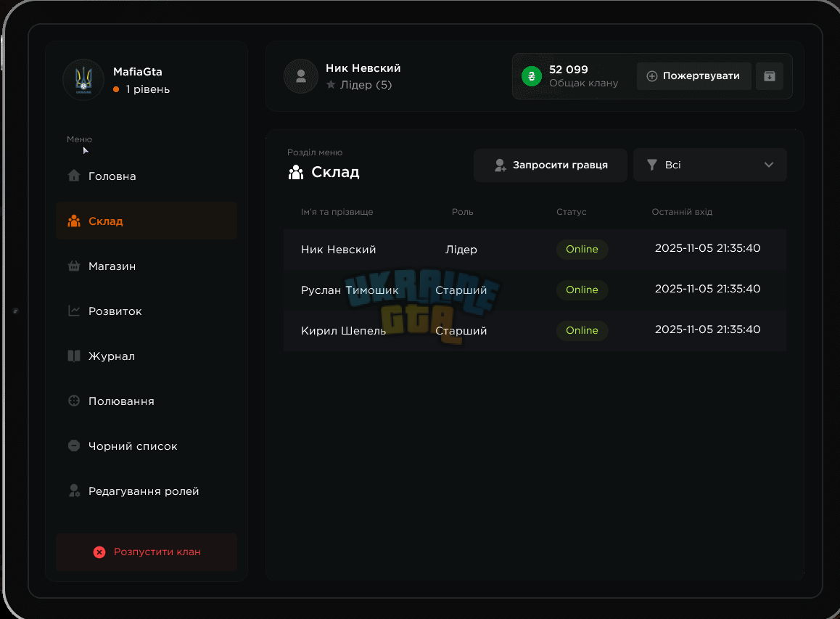
Task: Click Online status badge for Ник Невский
Action: pyautogui.click(x=582, y=249)
